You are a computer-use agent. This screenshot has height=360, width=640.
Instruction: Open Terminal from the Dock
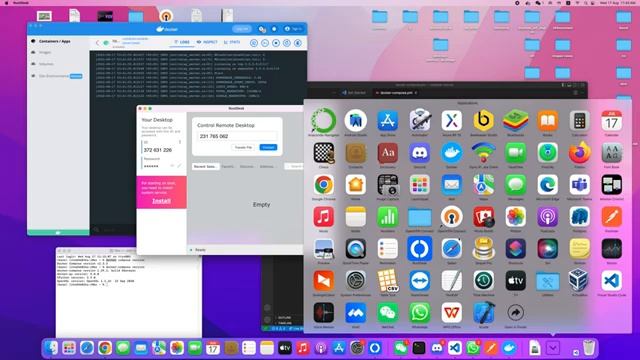419,348
